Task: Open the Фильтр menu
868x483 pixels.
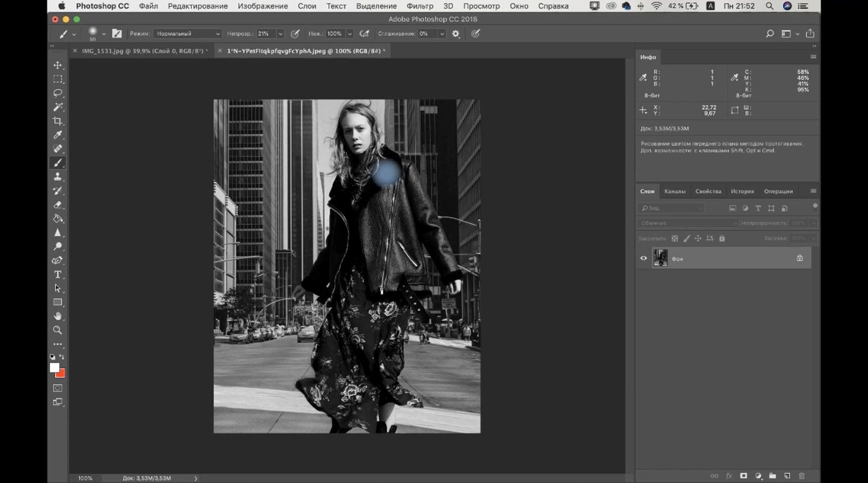Action: pos(420,6)
